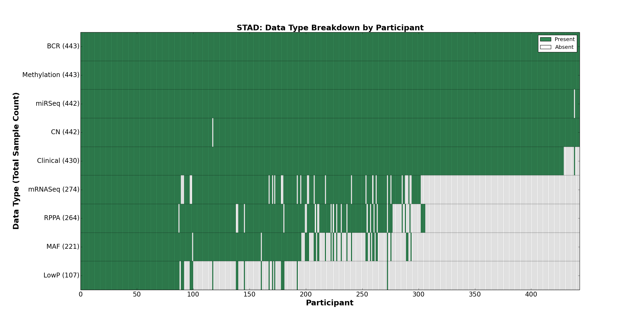Click the LowP (107) row label
Image resolution: width=644 pixels, height=322 pixels.
(x=61, y=275)
